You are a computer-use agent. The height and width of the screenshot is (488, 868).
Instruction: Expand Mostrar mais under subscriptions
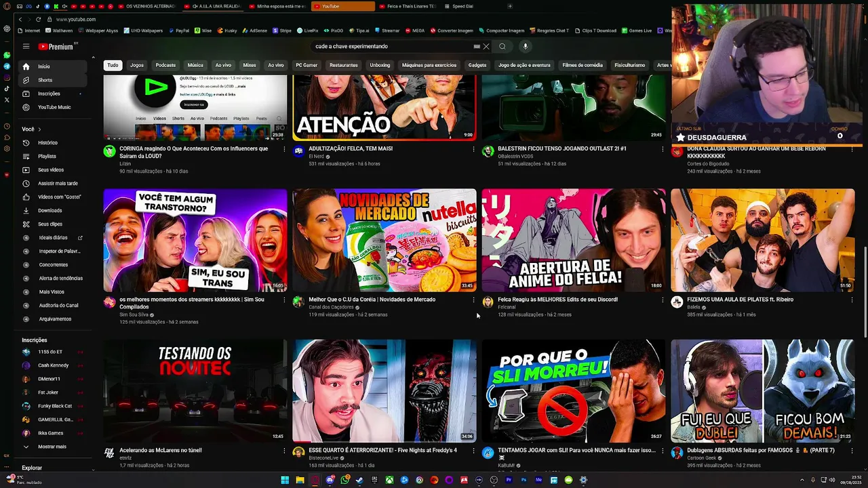pyautogui.click(x=54, y=447)
